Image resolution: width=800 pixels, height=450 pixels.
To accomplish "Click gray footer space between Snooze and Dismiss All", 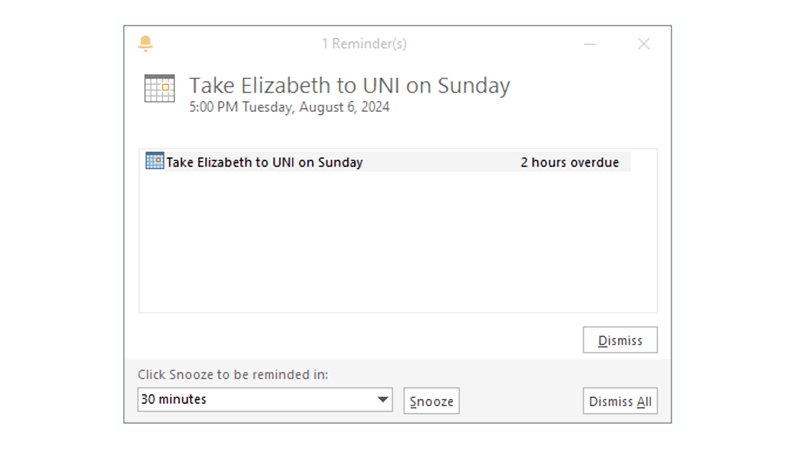I will [x=520, y=401].
